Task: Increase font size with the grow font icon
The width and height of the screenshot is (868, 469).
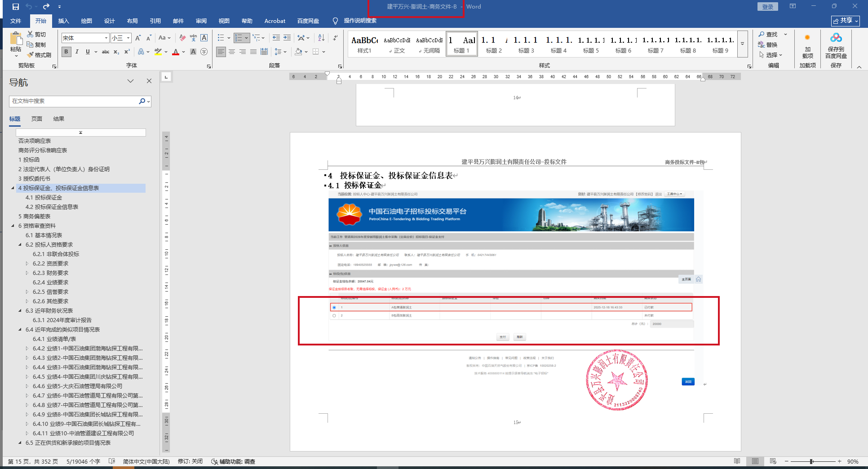Action: coord(138,38)
